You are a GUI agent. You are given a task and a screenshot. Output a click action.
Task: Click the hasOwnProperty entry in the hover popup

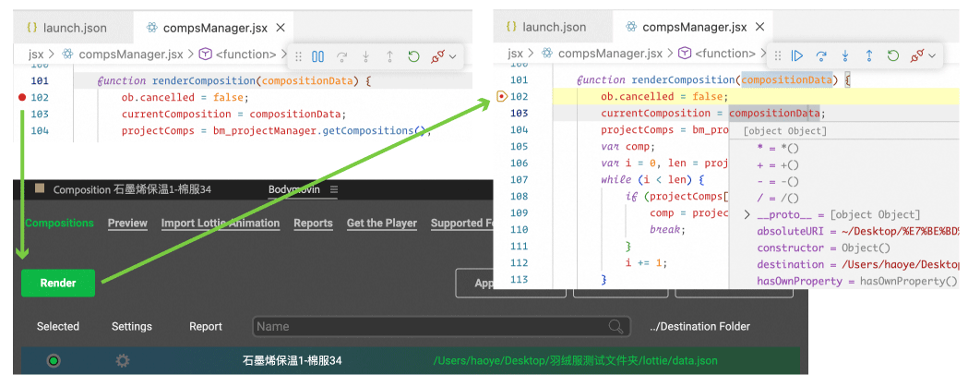tap(857, 282)
